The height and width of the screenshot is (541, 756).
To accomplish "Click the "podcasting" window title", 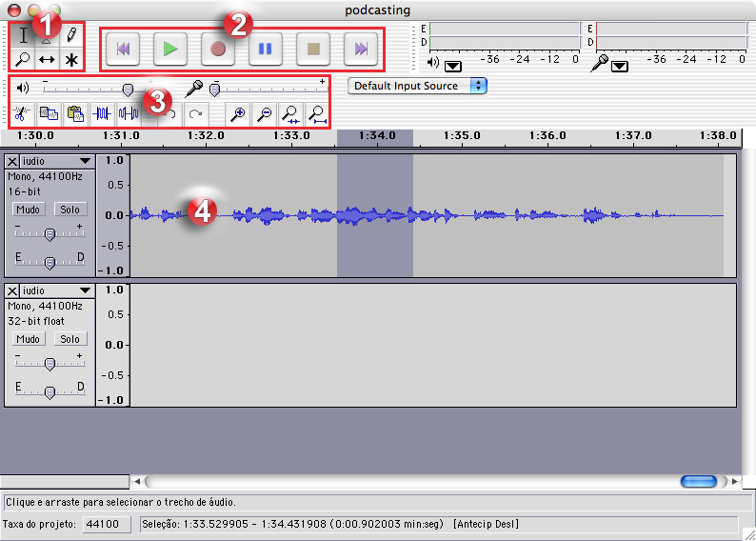I will point(377,10).
